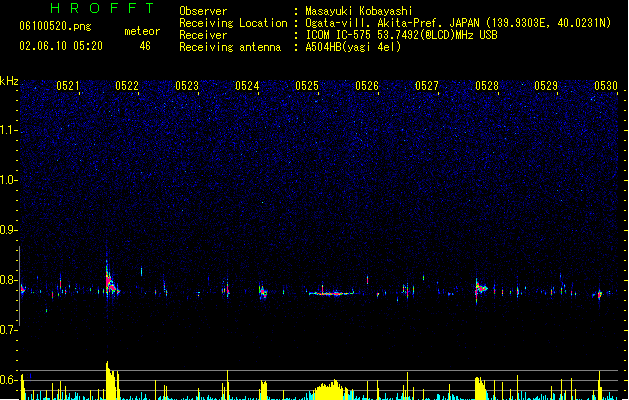Click the A504HB(yagi 4el) antenna text
Screen dimensions: 629x400
(x=353, y=47)
